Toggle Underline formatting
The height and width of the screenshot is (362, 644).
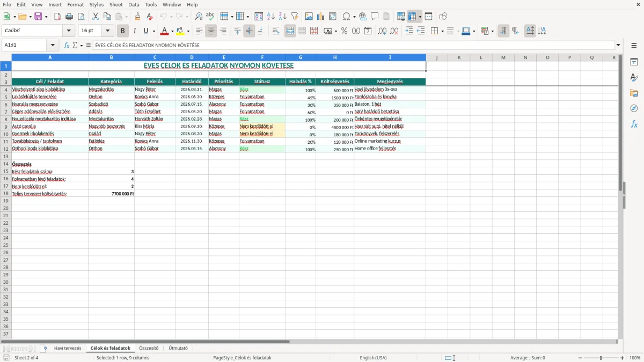145,31
